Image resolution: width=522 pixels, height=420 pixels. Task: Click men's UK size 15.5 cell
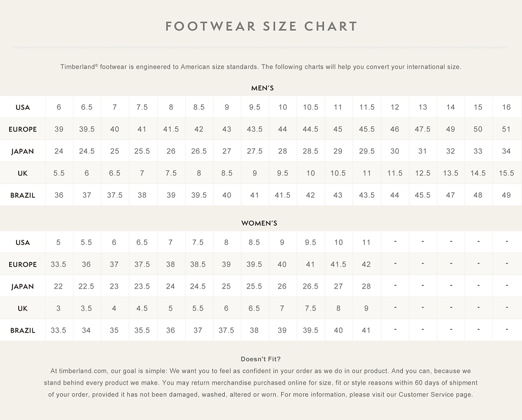tap(506, 173)
